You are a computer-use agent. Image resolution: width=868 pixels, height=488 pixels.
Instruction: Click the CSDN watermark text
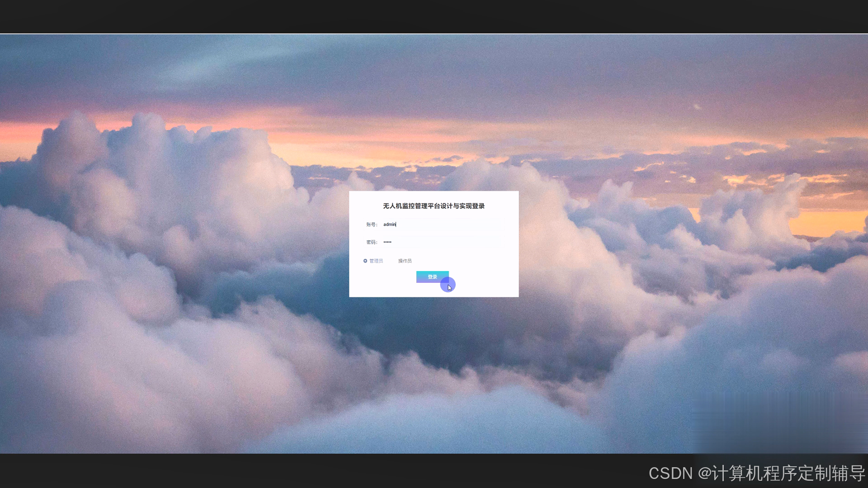670,473
